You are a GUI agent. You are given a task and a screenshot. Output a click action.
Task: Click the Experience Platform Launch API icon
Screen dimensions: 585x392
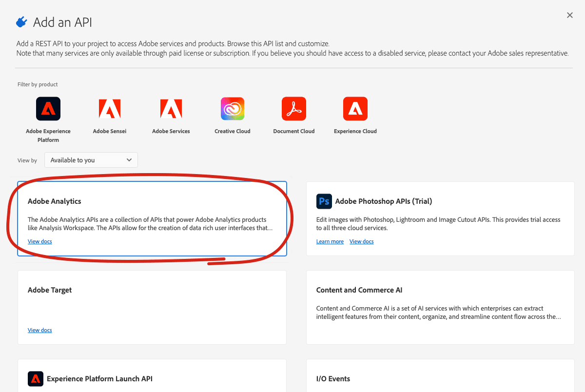35,378
